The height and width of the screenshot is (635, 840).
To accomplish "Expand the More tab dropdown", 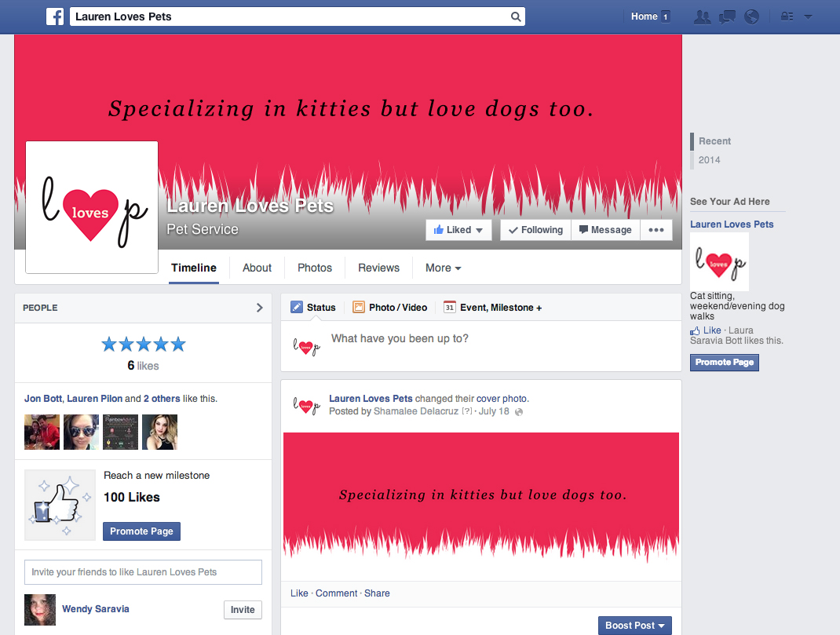I will click(443, 268).
